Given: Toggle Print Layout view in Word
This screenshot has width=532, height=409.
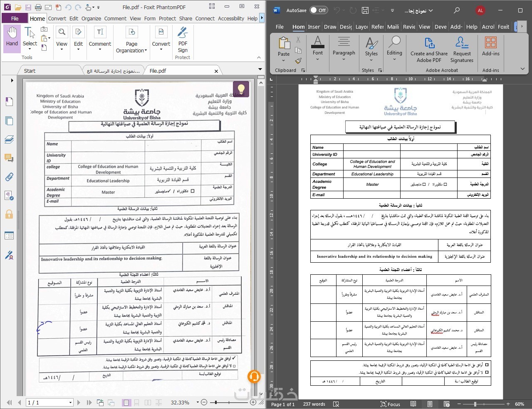Looking at the screenshot, I should pos(430,404).
